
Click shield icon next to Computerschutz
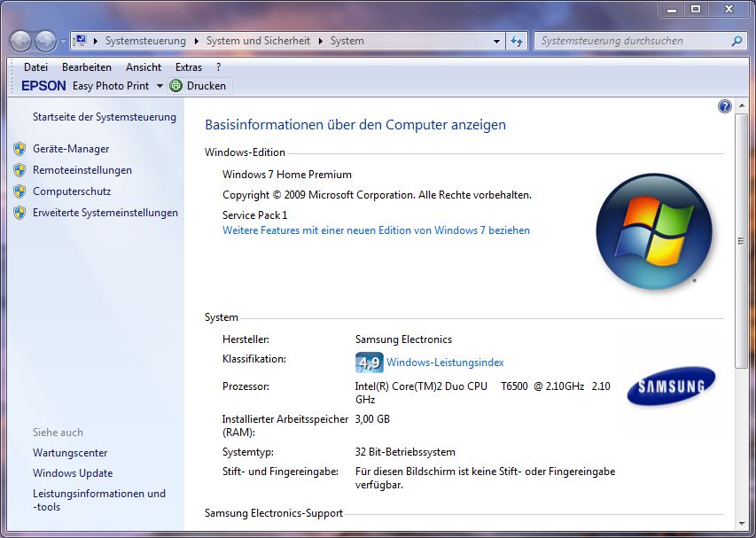19,191
